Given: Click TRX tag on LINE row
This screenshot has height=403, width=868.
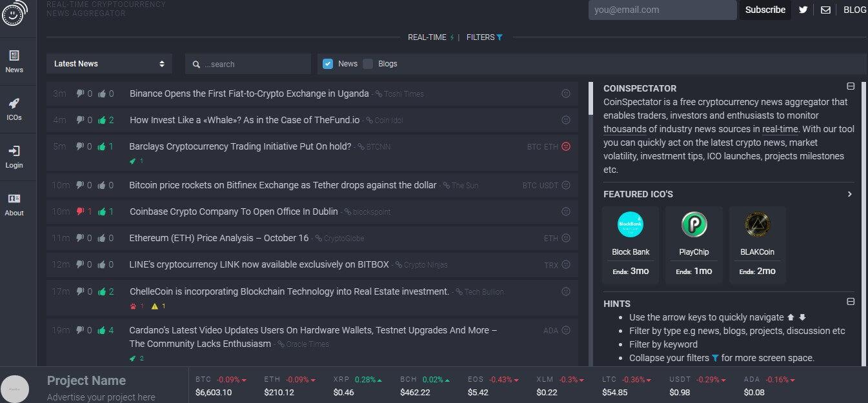Looking at the screenshot, I should coord(551,265).
